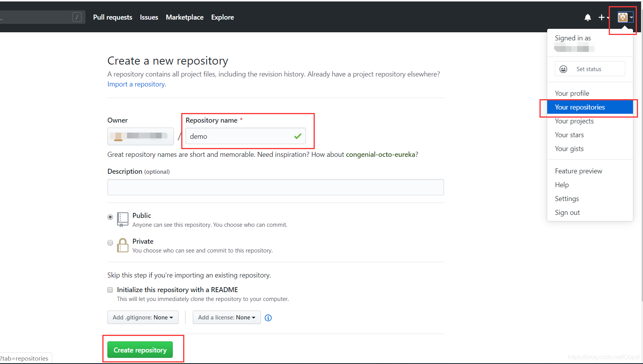Screen dimensions: 643x364
Task: Open the user avatar menu
Action: 625,17
